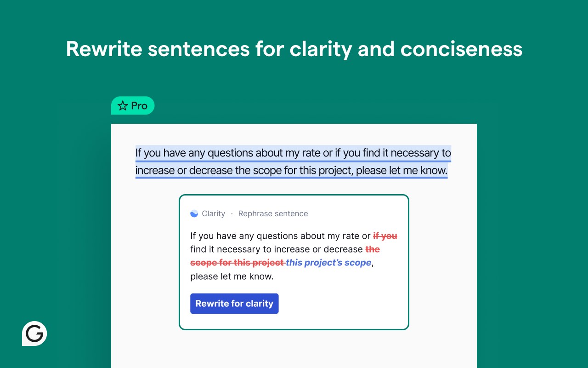Click the struck-through "if you" text
The height and width of the screenshot is (368, 588).
click(385, 236)
